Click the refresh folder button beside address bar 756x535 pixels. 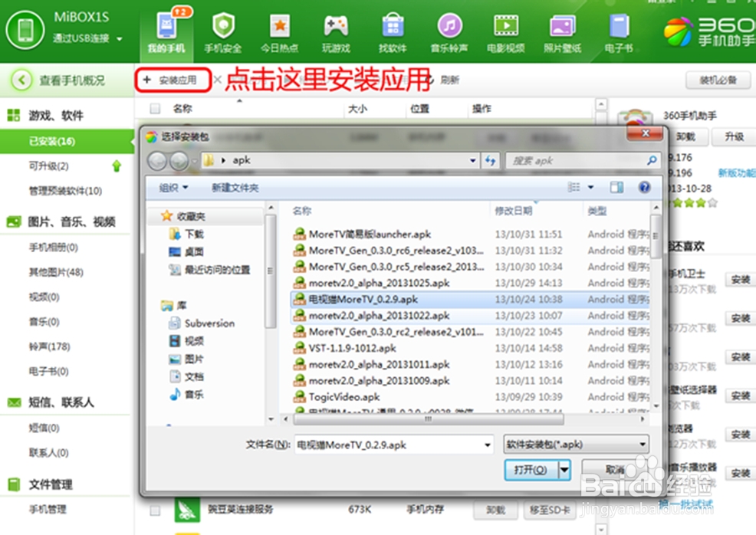pyautogui.click(x=491, y=160)
